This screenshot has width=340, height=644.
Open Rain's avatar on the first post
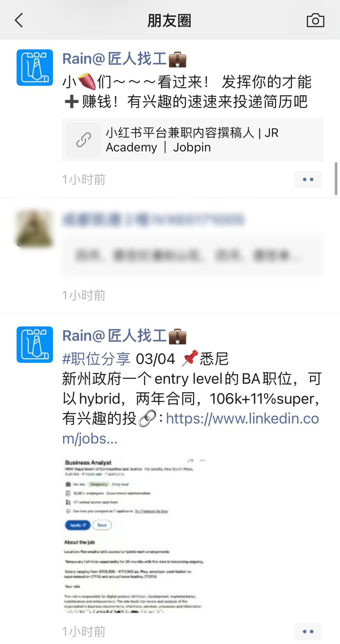(35, 67)
